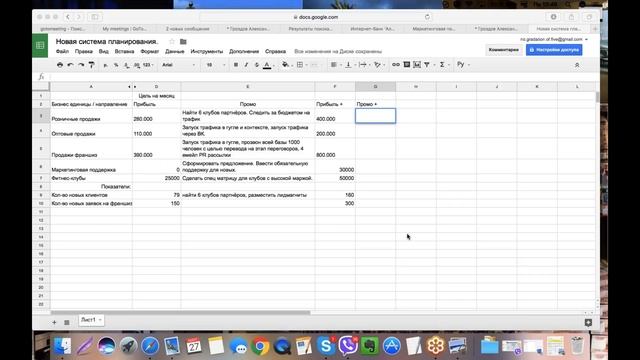Insert a link
The height and width of the screenshot is (360, 640).
pos(396,65)
